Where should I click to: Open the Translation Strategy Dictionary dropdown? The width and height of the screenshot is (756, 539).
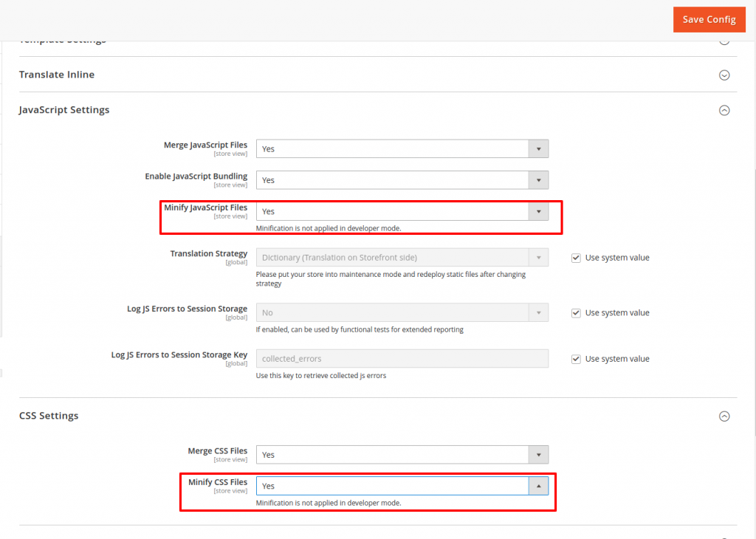point(392,258)
